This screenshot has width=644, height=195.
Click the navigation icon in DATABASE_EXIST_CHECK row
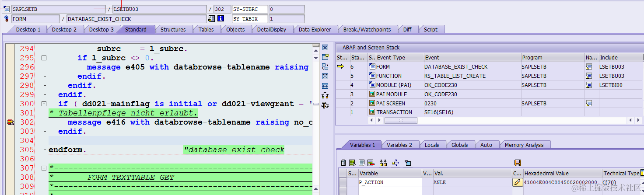589,67
